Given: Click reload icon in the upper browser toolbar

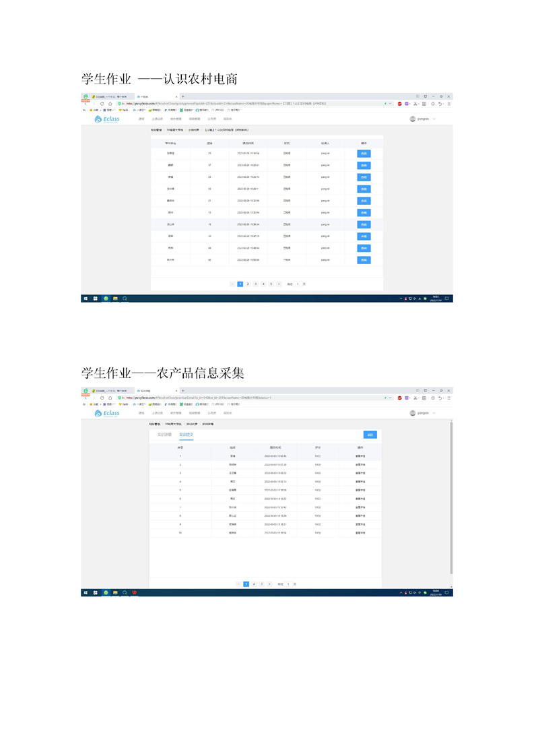Looking at the screenshot, I should click(102, 104).
